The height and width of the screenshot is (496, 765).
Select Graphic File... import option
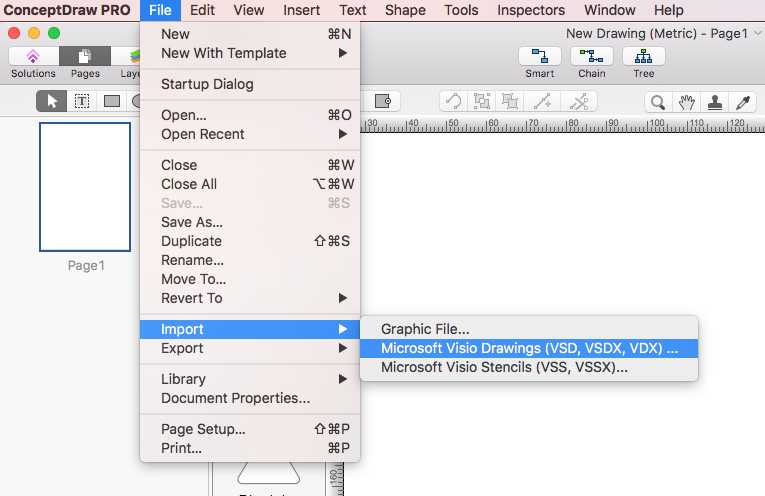529,329
